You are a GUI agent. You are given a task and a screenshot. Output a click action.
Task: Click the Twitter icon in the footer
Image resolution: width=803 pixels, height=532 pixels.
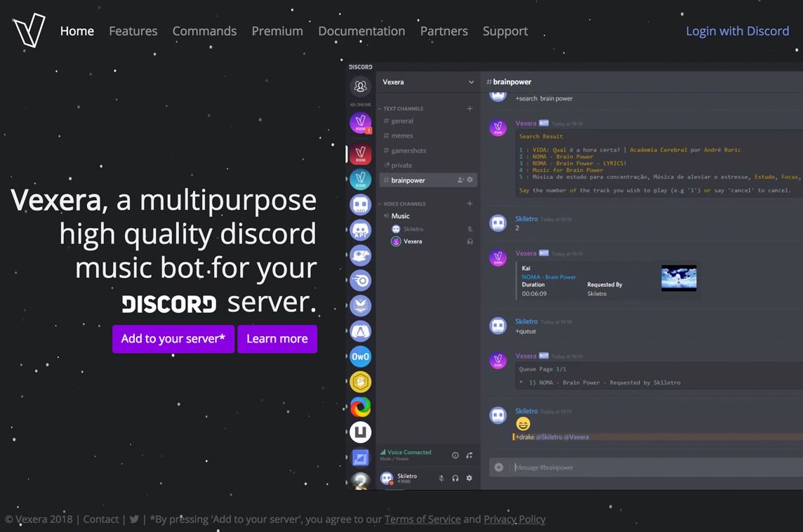(134, 519)
